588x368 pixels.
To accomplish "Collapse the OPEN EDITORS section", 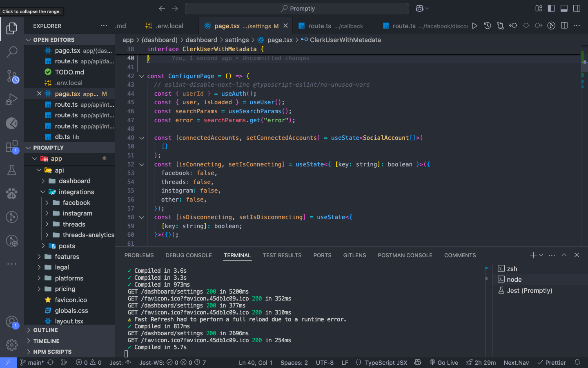I will pos(28,40).
